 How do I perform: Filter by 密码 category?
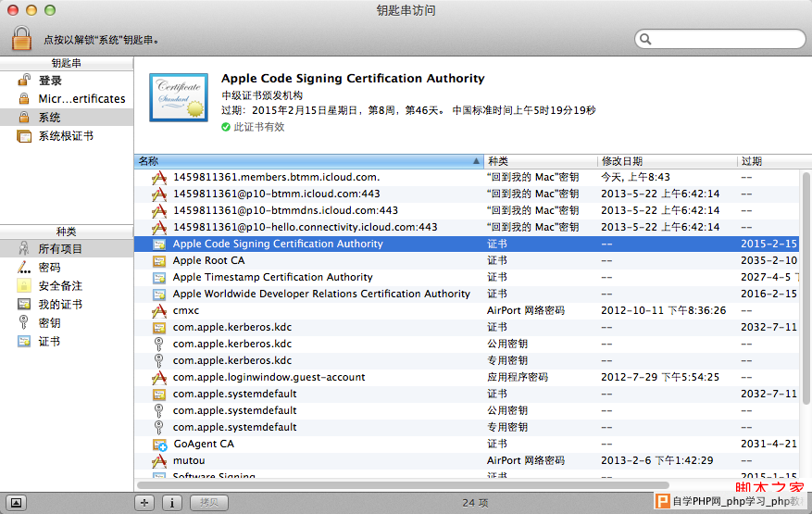(x=67, y=268)
